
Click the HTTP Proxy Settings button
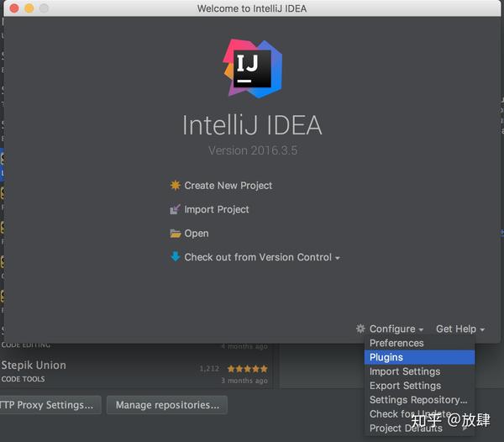(50, 405)
